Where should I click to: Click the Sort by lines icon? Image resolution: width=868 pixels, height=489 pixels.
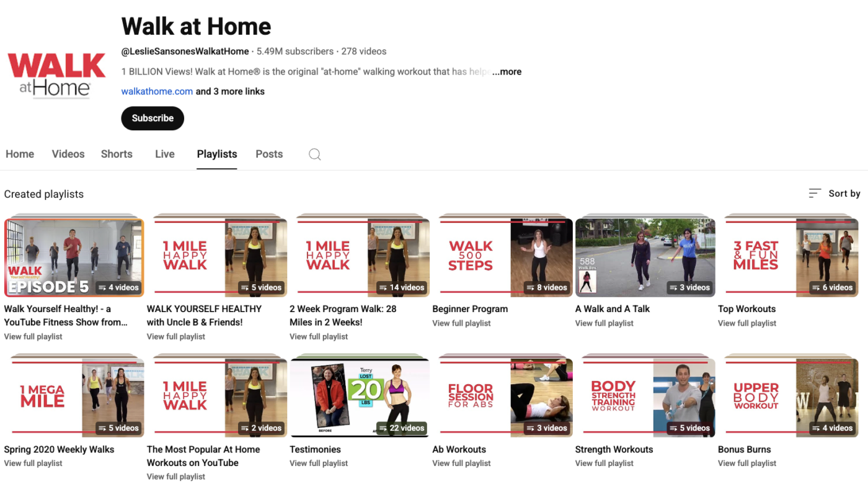click(815, 194)
